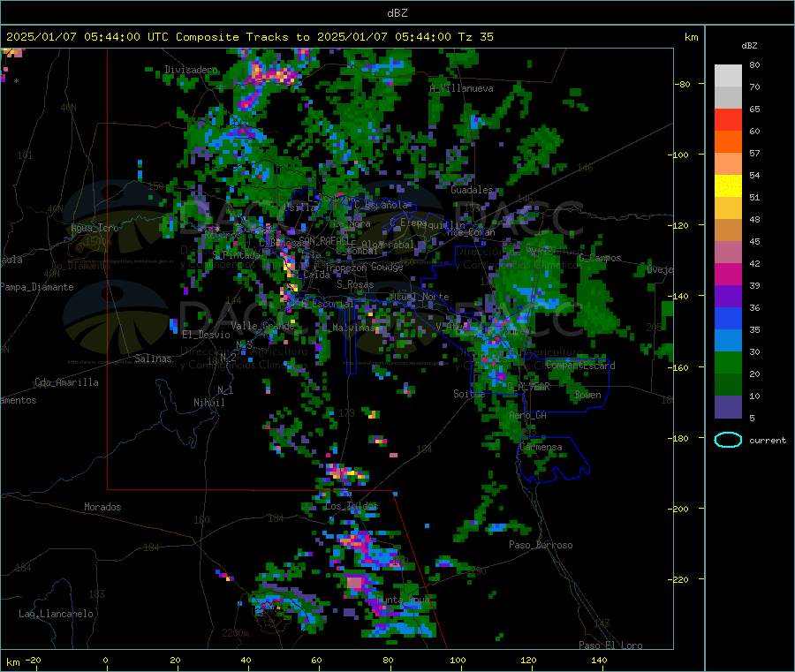
Task: Click the 'N_1' map label
Action: [x=225, y=390]
